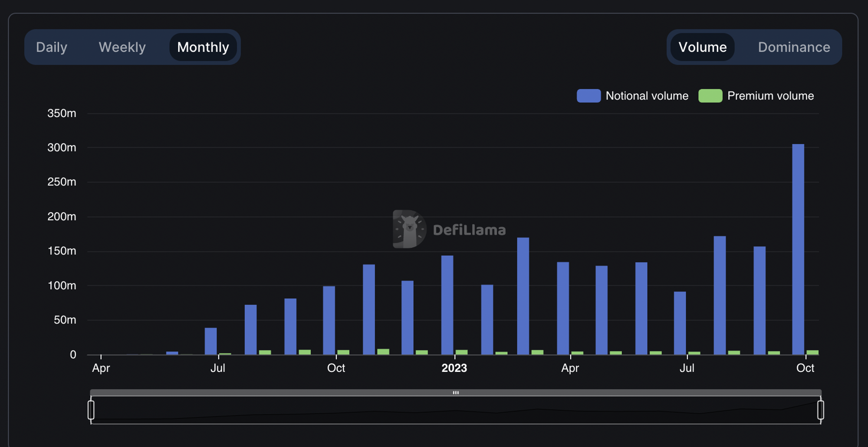Screen dimensions: 868x447
Task: Click the grip icon on the range bar
Action: tap(456, 392)
